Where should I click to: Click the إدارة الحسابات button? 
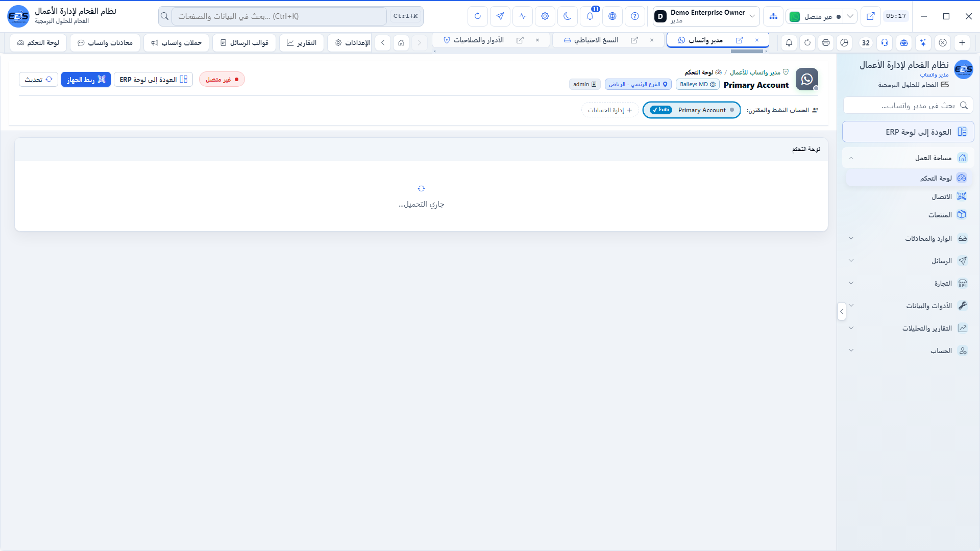[x=610, y=110]
